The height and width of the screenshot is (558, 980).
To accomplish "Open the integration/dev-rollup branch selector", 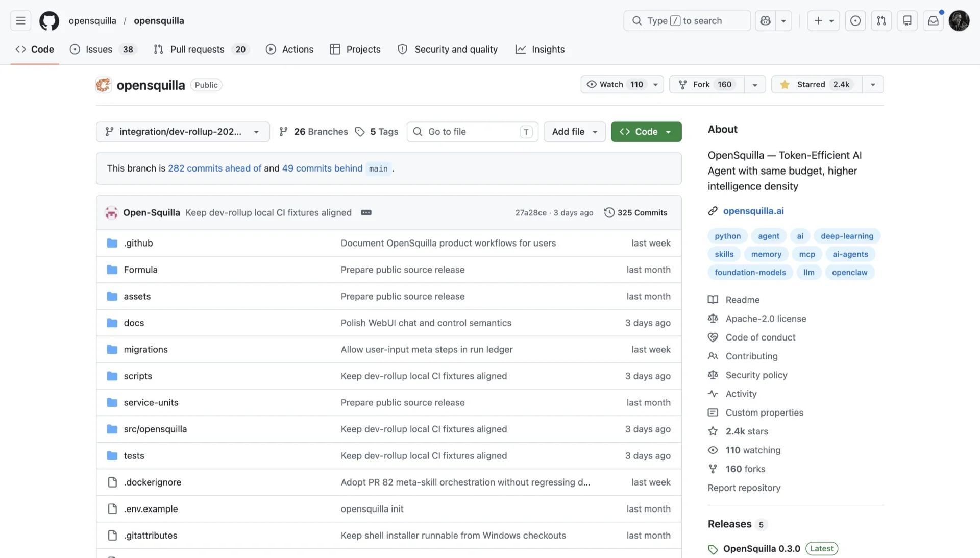I will pos(183,132).
